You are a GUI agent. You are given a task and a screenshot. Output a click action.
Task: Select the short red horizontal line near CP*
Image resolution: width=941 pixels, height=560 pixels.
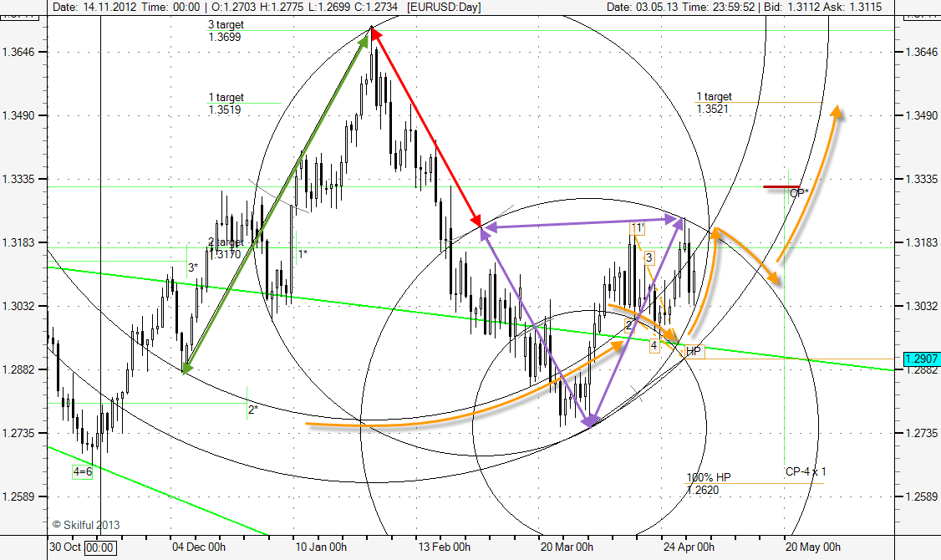pos(781,186)
